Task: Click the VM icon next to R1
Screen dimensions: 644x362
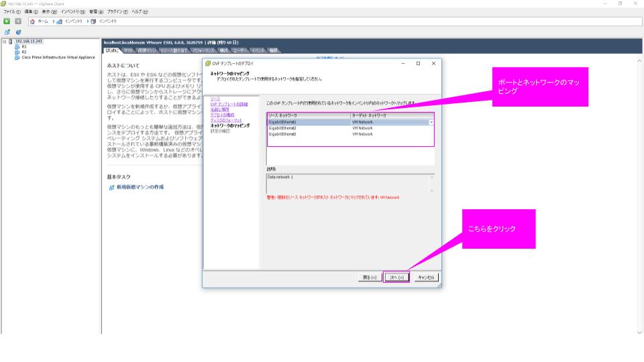Action: tap(17, 47)
